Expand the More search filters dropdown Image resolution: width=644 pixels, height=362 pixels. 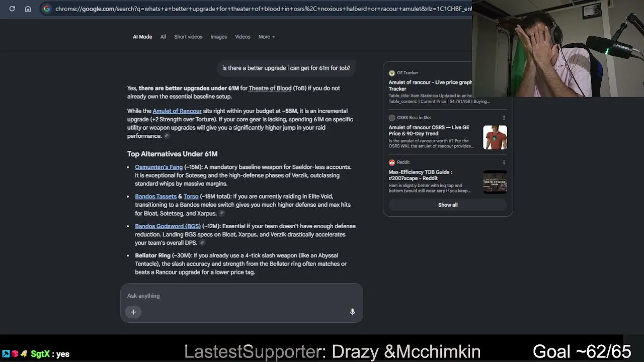(x=267, y=37)
